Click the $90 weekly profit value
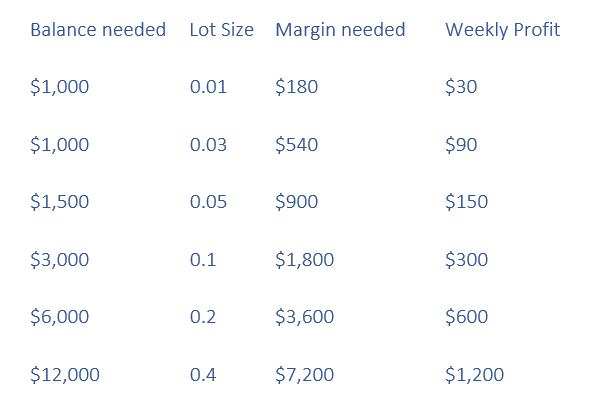The height and width of the screenshot is (416, 602). pyautogui.click(x=461, y=145)
